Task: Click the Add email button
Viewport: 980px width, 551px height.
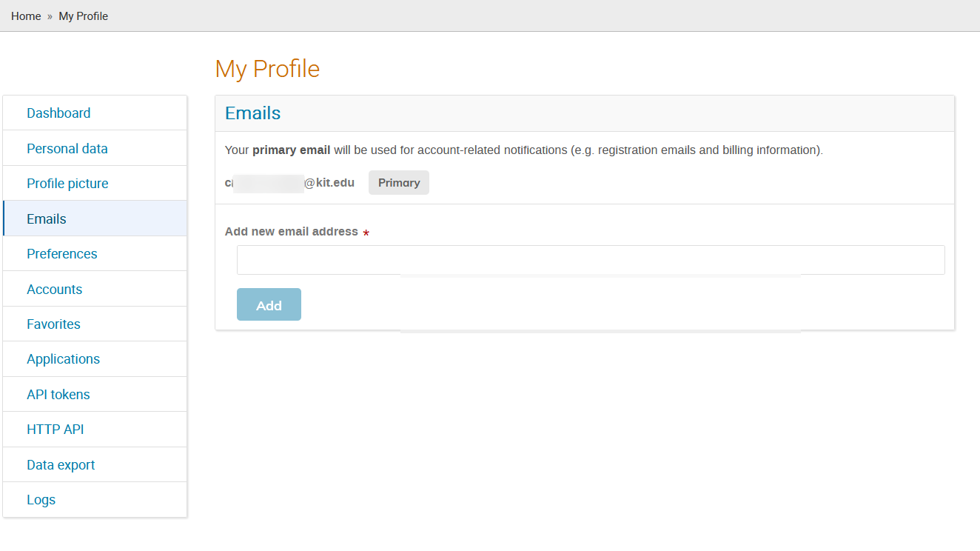Action: tap(269, 304)
